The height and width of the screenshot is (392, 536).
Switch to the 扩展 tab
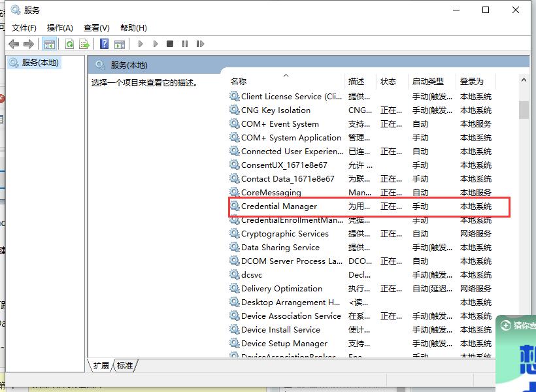tap(101, 365)
